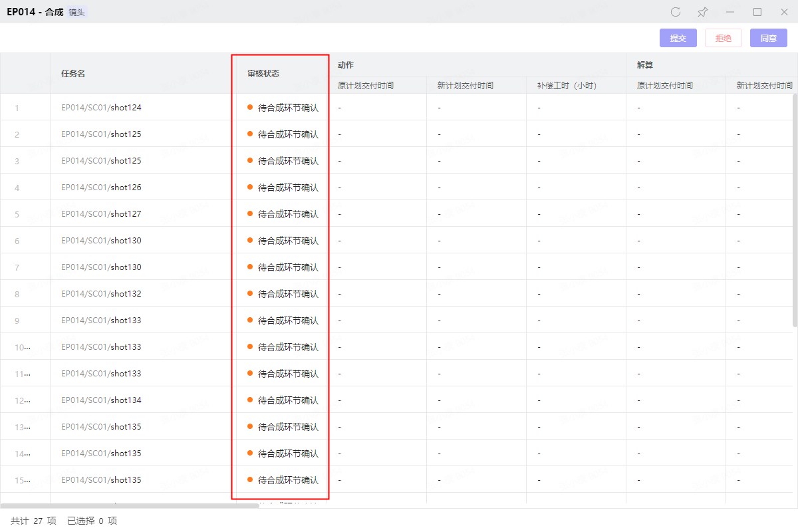
Task: Select the 动作 column group header
Action: pyautogui.click(x=346, y=65)
